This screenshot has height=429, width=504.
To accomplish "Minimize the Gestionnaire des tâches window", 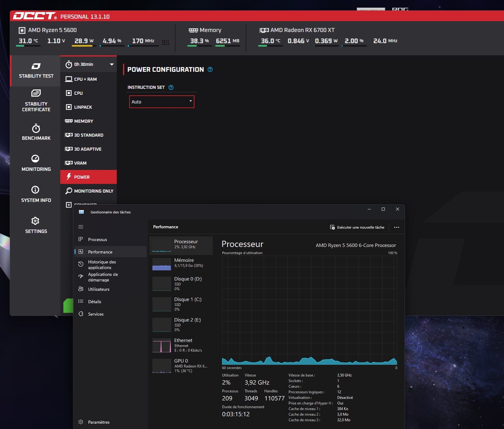I will coord(369,209).
